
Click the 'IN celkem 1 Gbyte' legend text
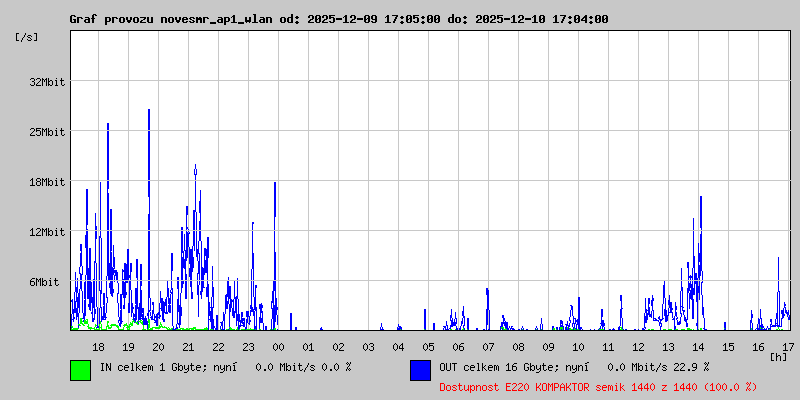pos(225,367)
